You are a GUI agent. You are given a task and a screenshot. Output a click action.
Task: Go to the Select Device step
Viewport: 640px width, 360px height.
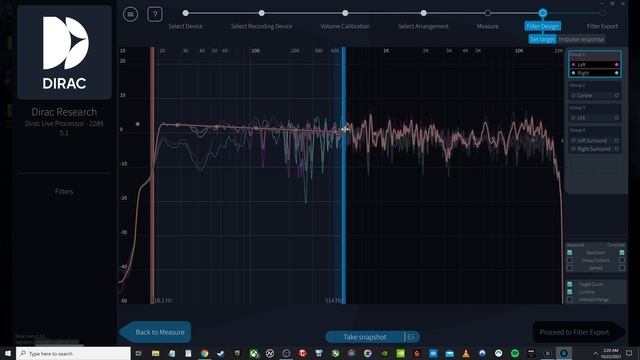point(186,26)
